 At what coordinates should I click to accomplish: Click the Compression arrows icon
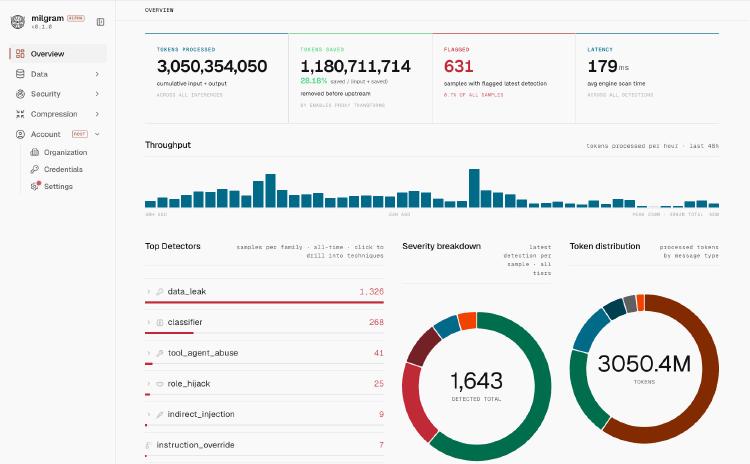(x=20, y=114)
